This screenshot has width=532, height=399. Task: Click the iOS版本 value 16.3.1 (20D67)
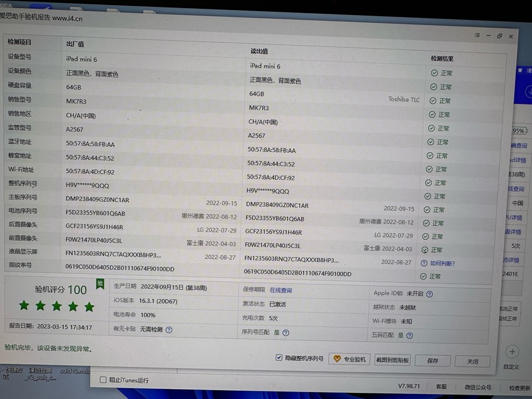(158, 301)
